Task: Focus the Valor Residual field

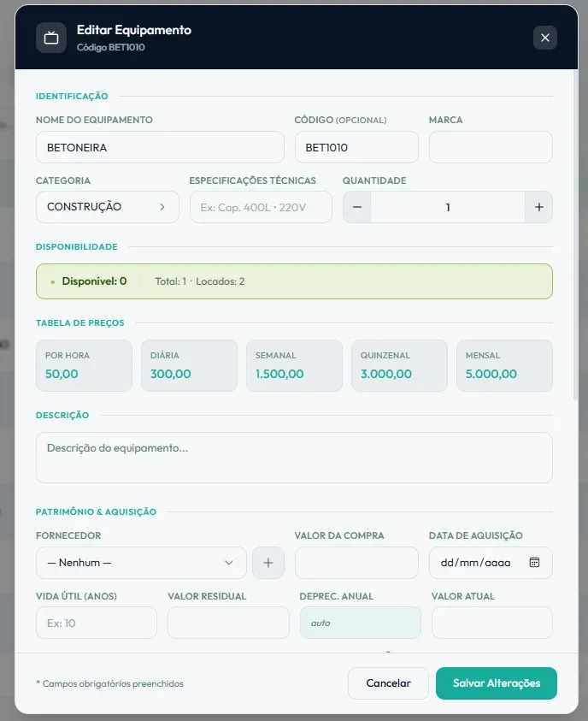Action: pyautogui.click(x=228, y=623)
